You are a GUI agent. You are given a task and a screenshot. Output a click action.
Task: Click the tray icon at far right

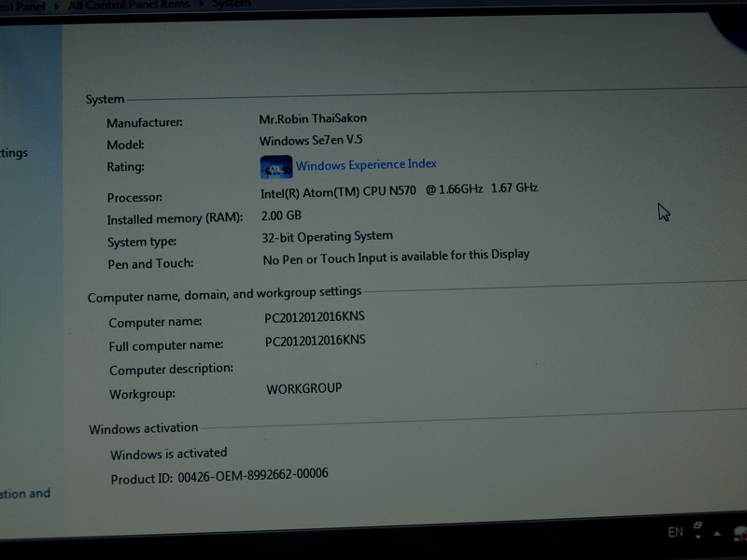click(x=738, y=535)
